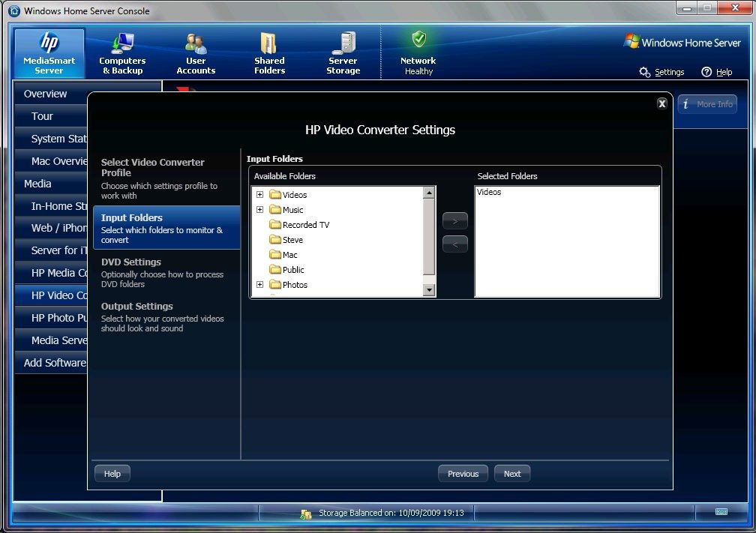Check the Network Healthy status shield
This screenshot has height=533, width=756.
[418, 39]
